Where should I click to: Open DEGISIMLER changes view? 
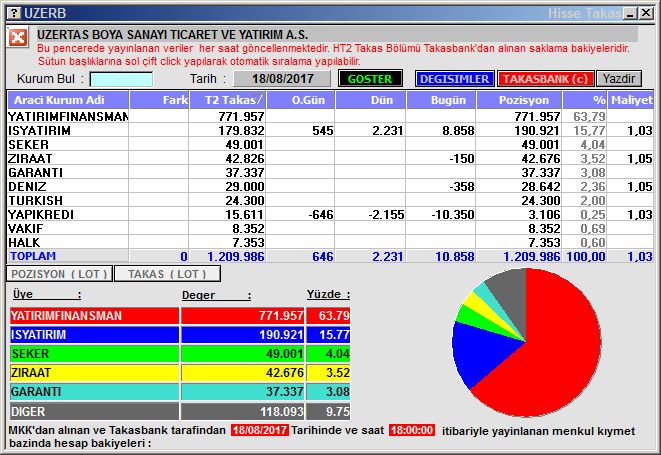(x=454, y=79)
